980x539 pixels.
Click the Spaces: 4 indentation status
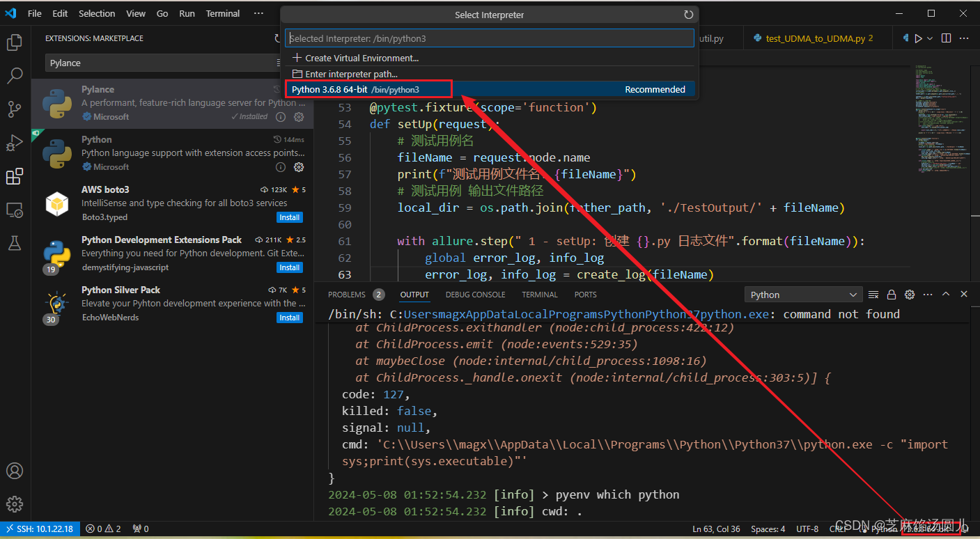click(768, 529)
